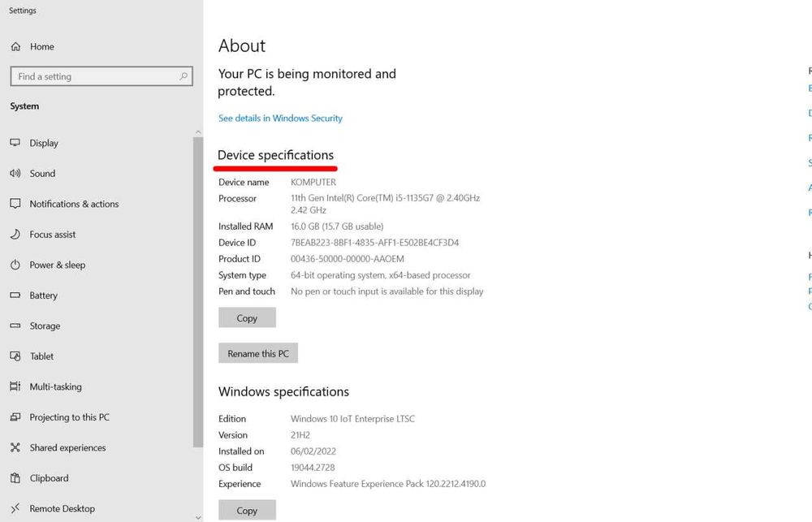Click Rename this PC button
Viewport: 812px width, 522px height.
[x=258, y=353]
